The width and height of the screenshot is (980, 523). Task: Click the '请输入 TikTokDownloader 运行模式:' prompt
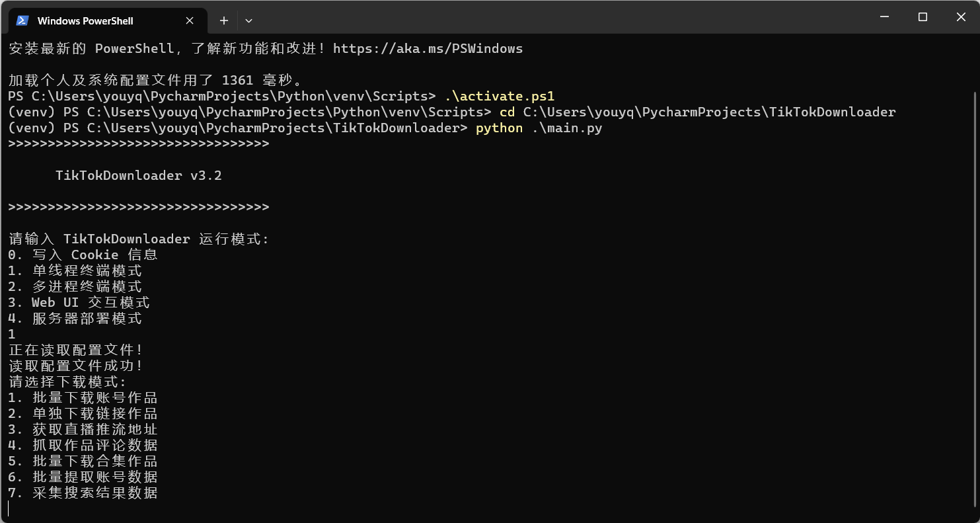(x=139, y=239)
